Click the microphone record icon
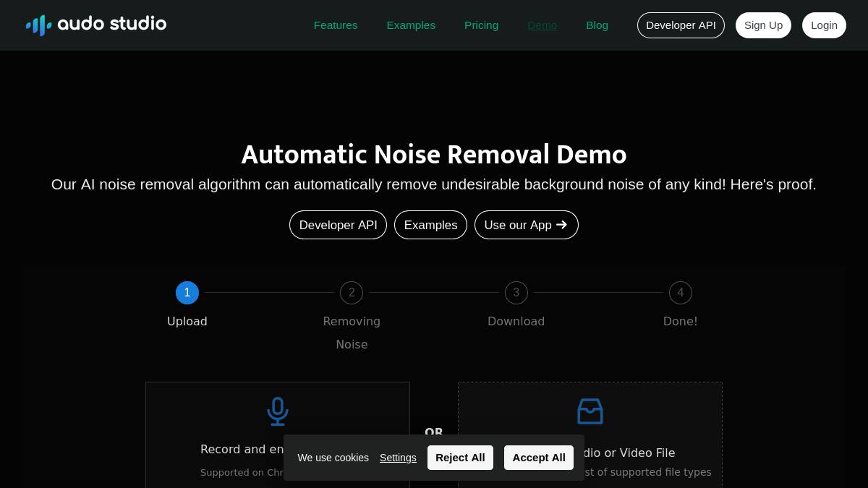Screen dimensions: 868x488 coord(277,411)
